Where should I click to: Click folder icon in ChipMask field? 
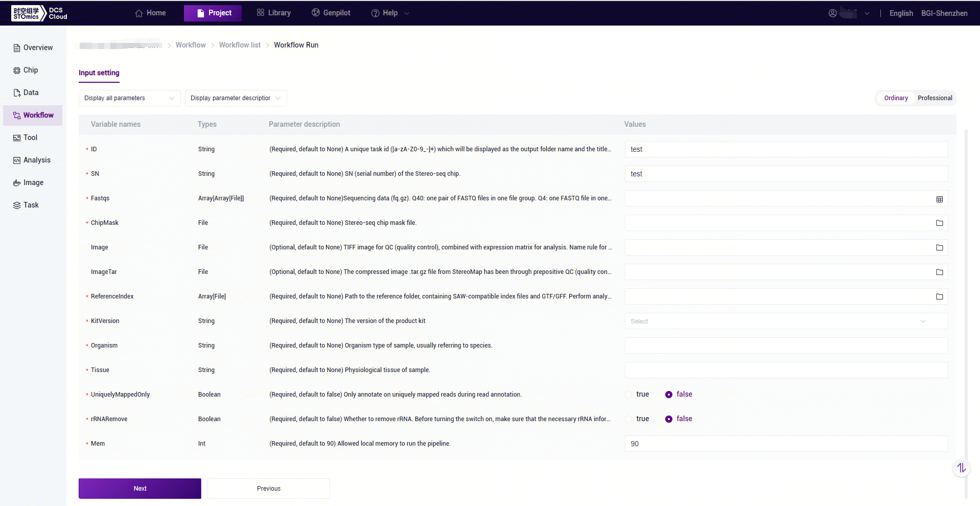point(939,223)
